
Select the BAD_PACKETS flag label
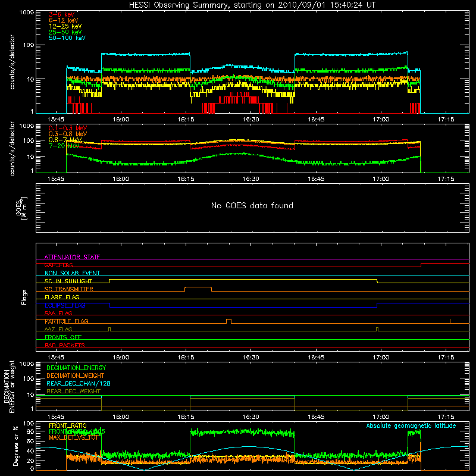coord(65,345)
